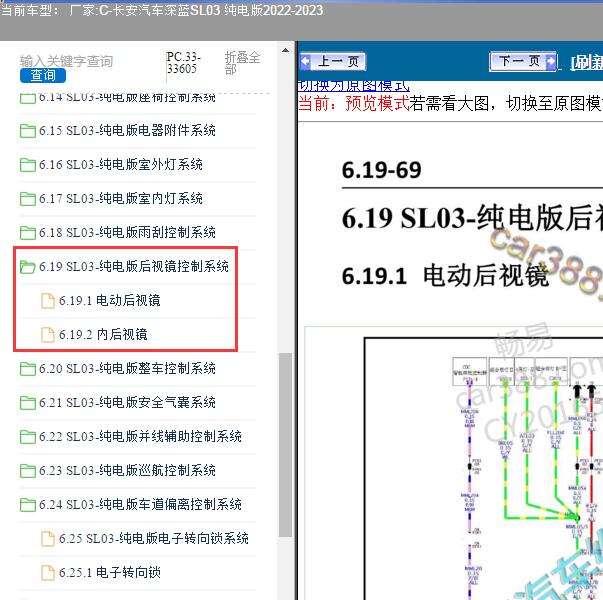Image resolution: width=603 pixels, height=600 pixels.
Task: Open 6.25.1 电子转向锁 page
Action: click(110, 572)
